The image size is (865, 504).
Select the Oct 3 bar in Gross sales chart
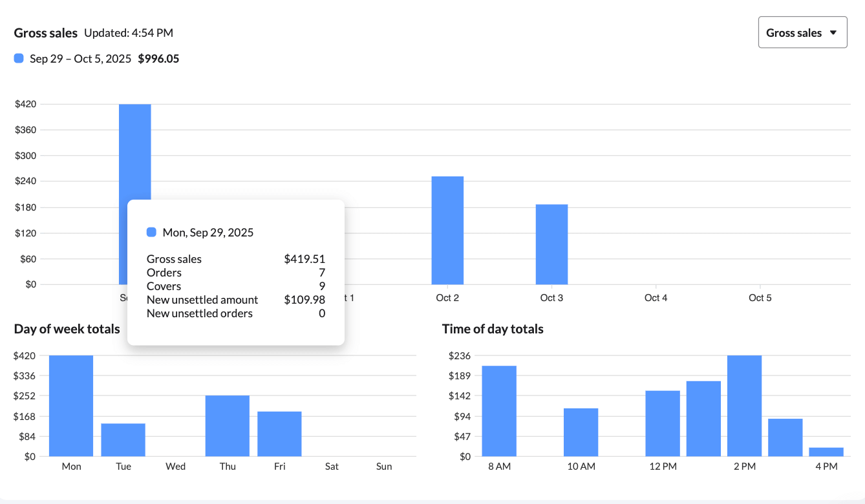click(551, 244)
